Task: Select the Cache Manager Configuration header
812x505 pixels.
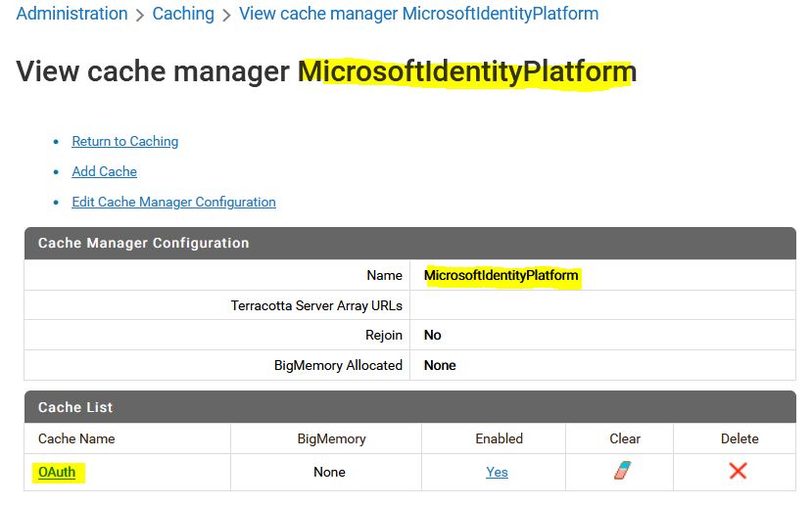Action: pos(410,243)
